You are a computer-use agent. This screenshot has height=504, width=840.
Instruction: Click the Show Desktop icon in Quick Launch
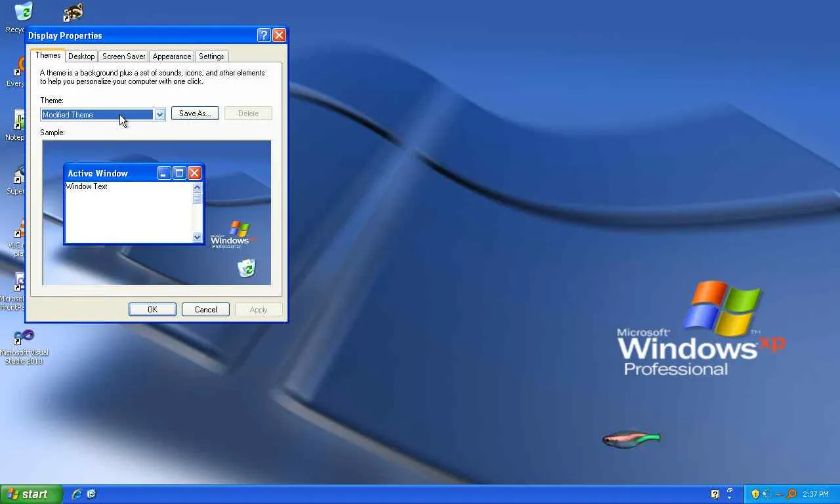coord(91,494)
